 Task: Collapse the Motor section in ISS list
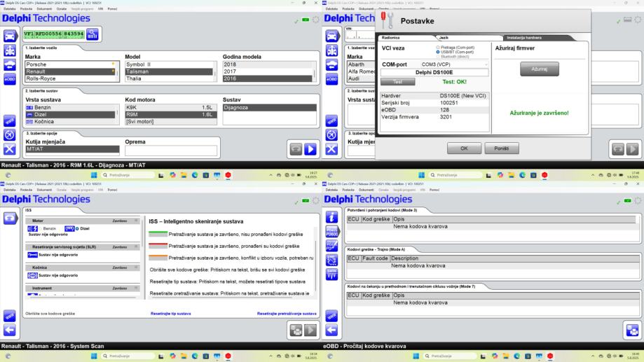137,221
